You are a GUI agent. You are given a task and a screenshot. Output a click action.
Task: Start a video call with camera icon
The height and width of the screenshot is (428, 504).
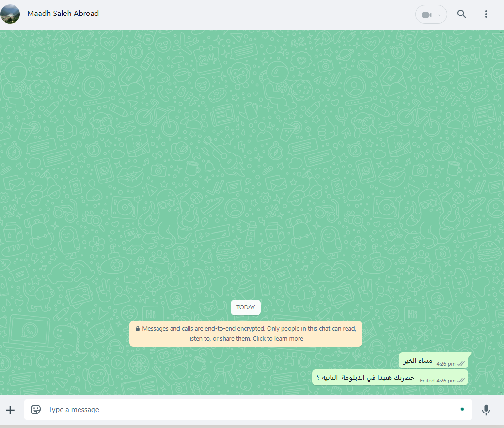pyautogui.click(x=426, y=15)
